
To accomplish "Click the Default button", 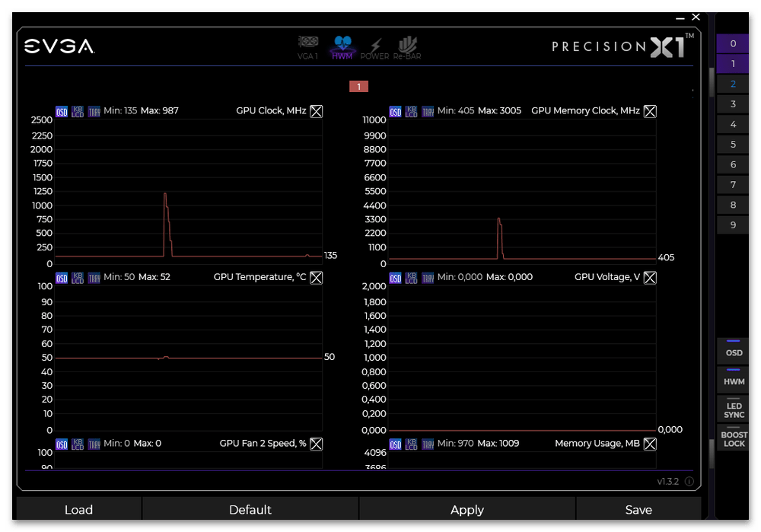I will [250, 510].
